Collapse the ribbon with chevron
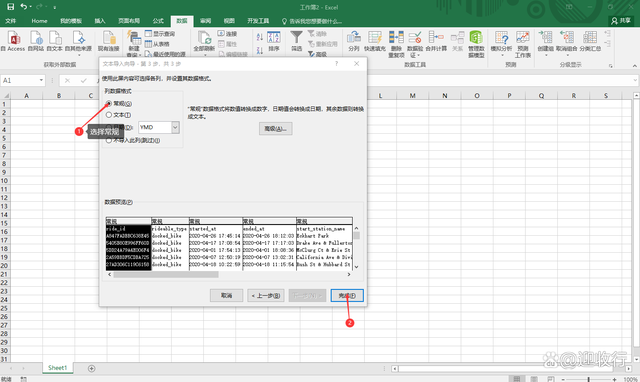Viewport: 640px width, 382px height. pos(635,65)
